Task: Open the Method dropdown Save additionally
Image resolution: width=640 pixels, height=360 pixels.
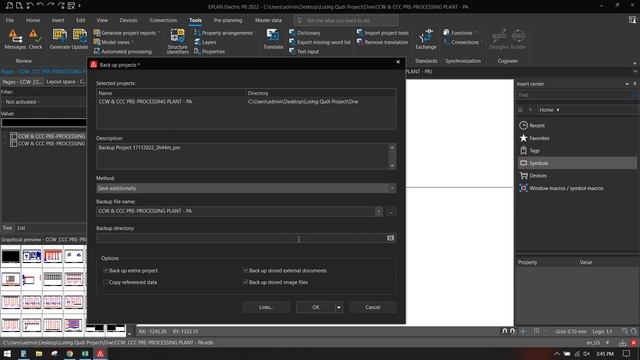Action: point(246,188)
